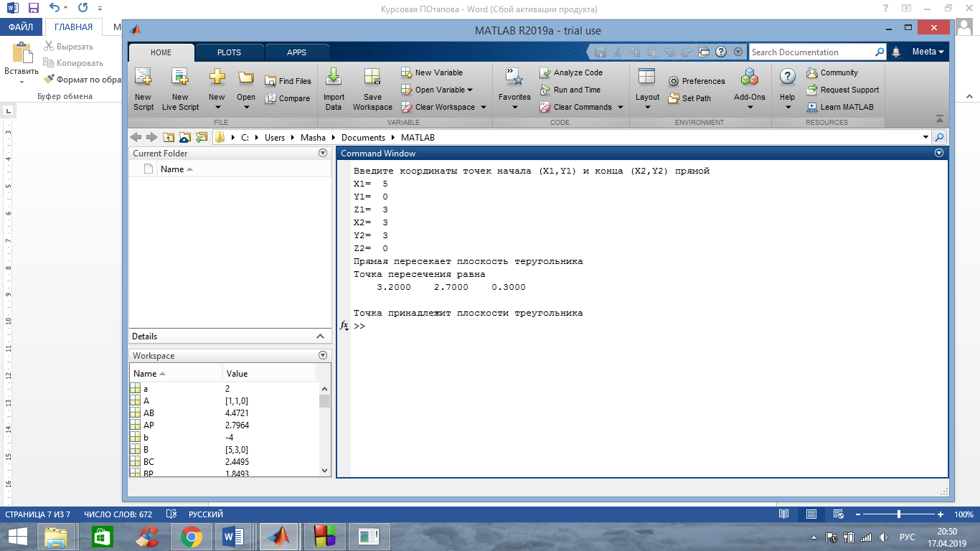The image size is (980, 551).
Task: Click the fx function browser icon
Action: pos(344,326)
